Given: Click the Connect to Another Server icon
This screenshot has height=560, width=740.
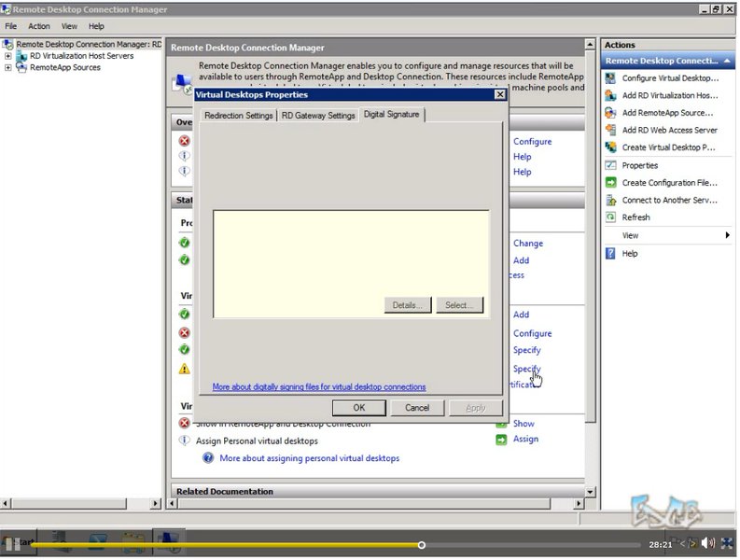Looking at the screenshot, I should click(610, 201).
